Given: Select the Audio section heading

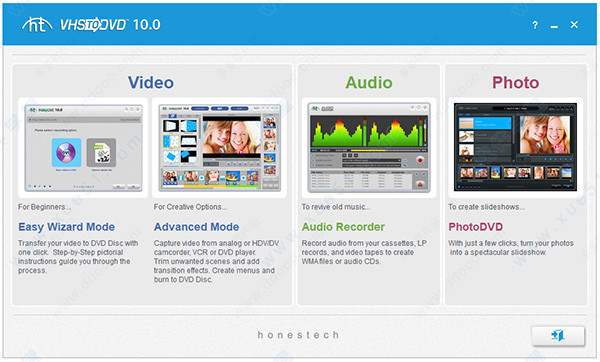Looking at the screenshot, I should click(x=369, y=83).
